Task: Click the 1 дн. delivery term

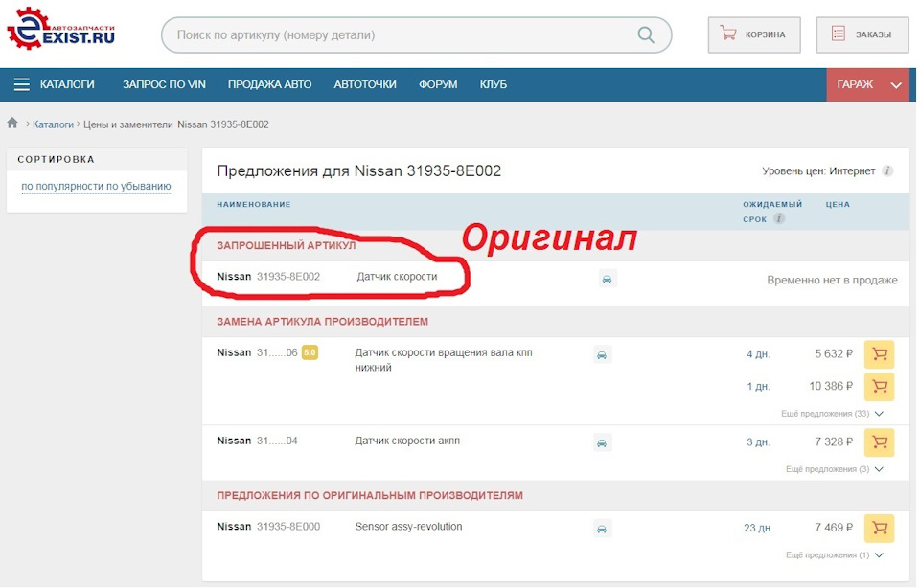Action: [758, 386]
